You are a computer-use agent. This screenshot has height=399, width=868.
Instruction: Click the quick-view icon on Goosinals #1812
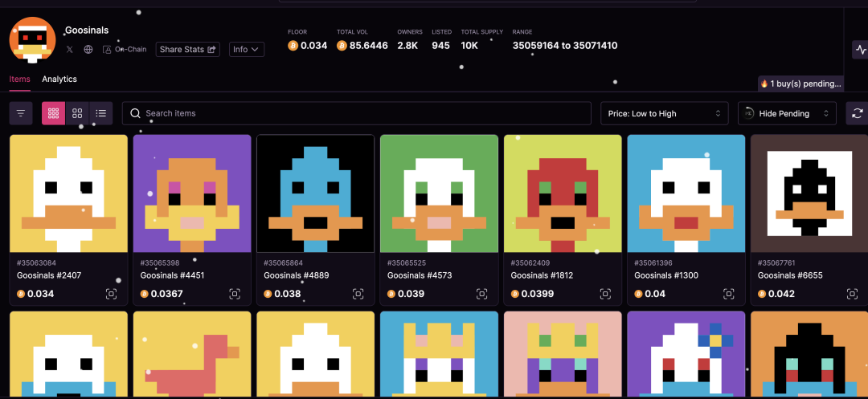click(605, 294)
